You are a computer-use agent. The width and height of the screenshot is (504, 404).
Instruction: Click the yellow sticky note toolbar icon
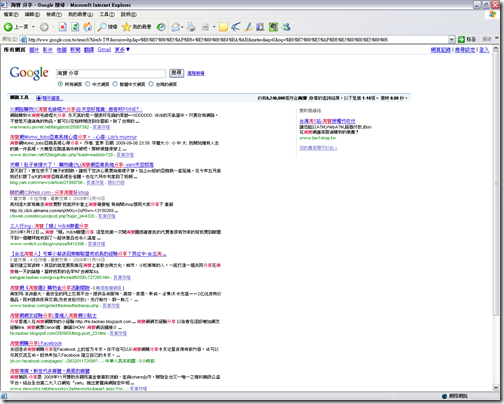point(223,27)
